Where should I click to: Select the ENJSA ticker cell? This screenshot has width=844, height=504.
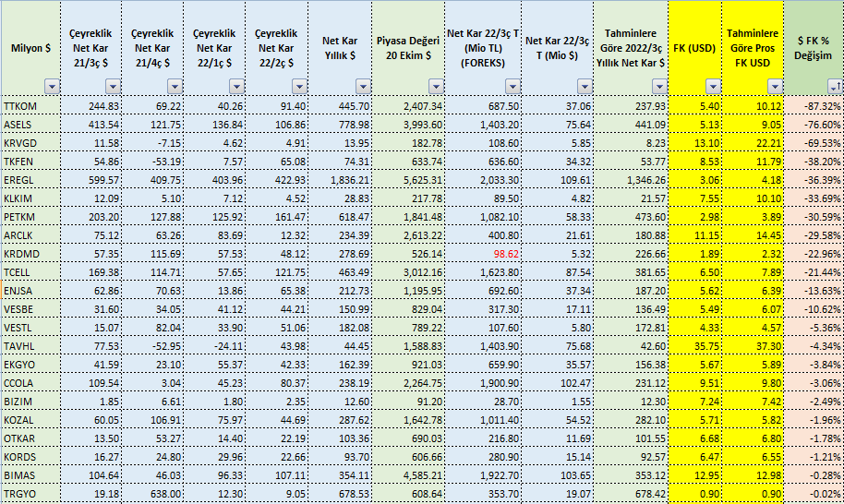(x=30, y=291)
